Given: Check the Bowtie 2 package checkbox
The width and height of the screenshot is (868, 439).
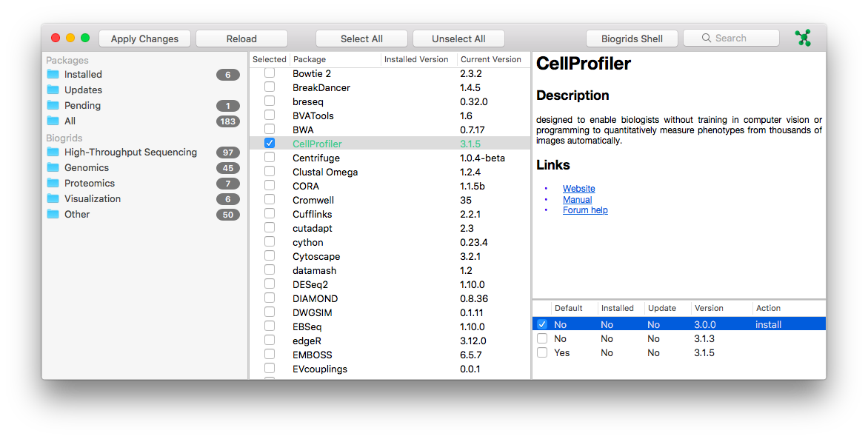Looking at the screenshot, I should click(270, 73).
